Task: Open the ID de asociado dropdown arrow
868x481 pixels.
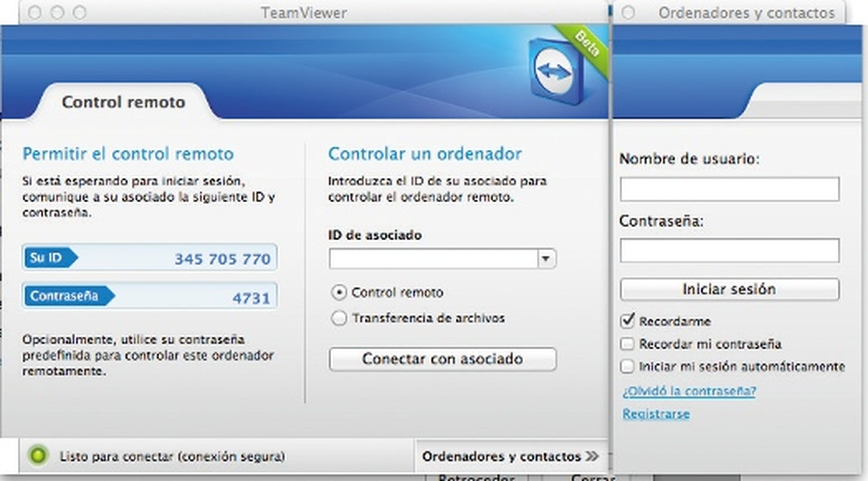Action: (x=546, y=259)
